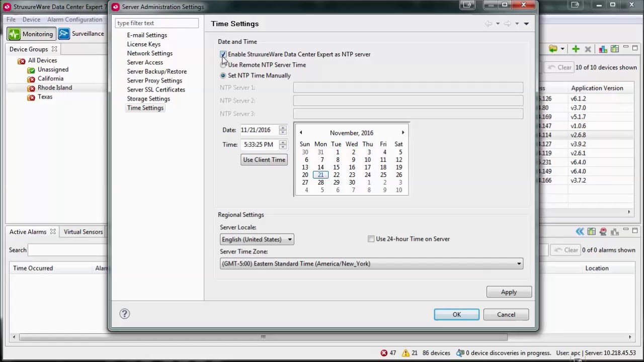Click the Time field stepper
644x362 pixels.
tap(283, 144)
